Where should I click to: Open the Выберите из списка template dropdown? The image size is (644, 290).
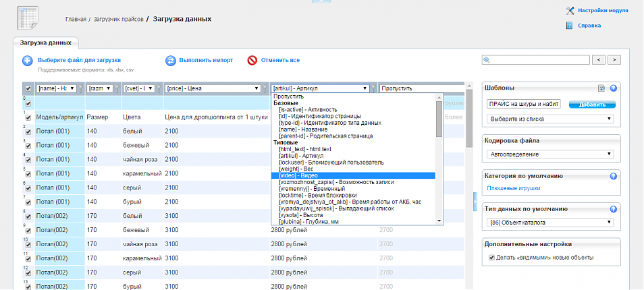[x=549, y=118]
